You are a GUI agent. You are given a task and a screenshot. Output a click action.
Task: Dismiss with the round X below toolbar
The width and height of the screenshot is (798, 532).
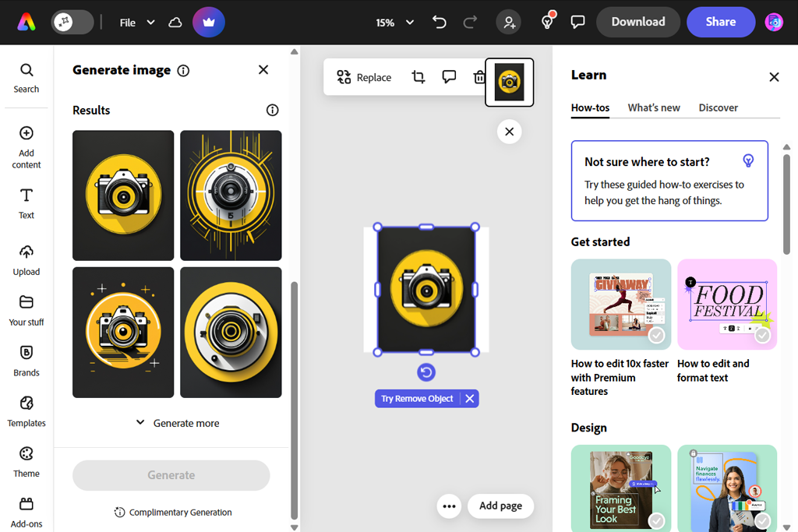(510, 132)
